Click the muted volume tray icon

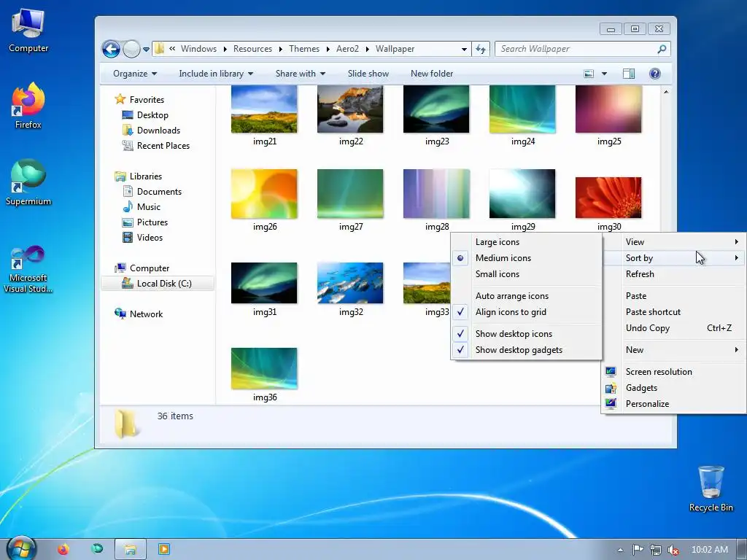[673, 550]
